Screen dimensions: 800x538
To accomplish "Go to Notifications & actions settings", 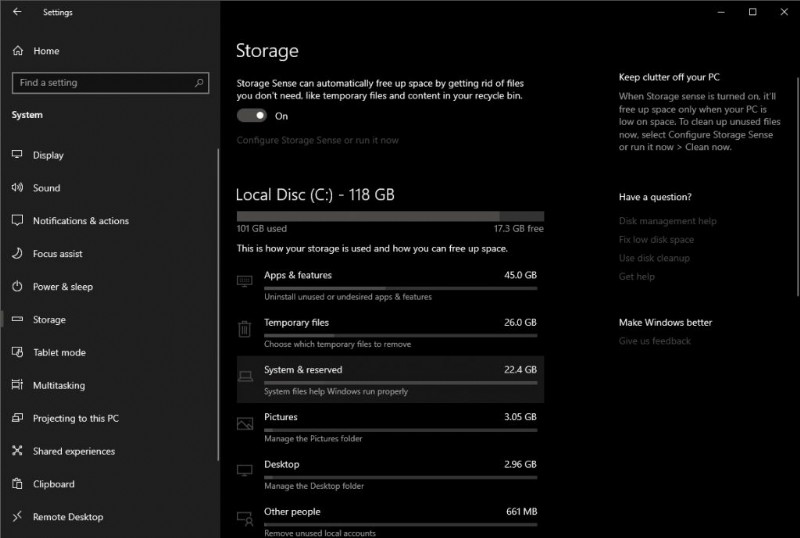I will tap(80, 221).
